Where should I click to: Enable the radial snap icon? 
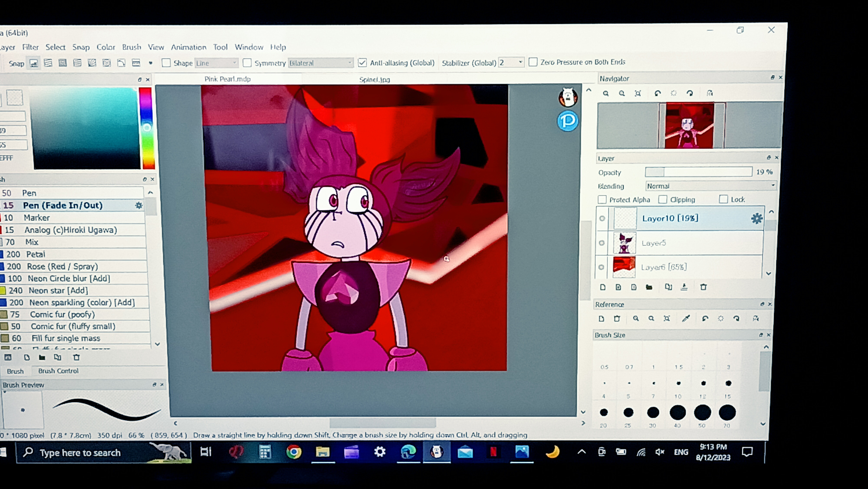pos(92,63)
